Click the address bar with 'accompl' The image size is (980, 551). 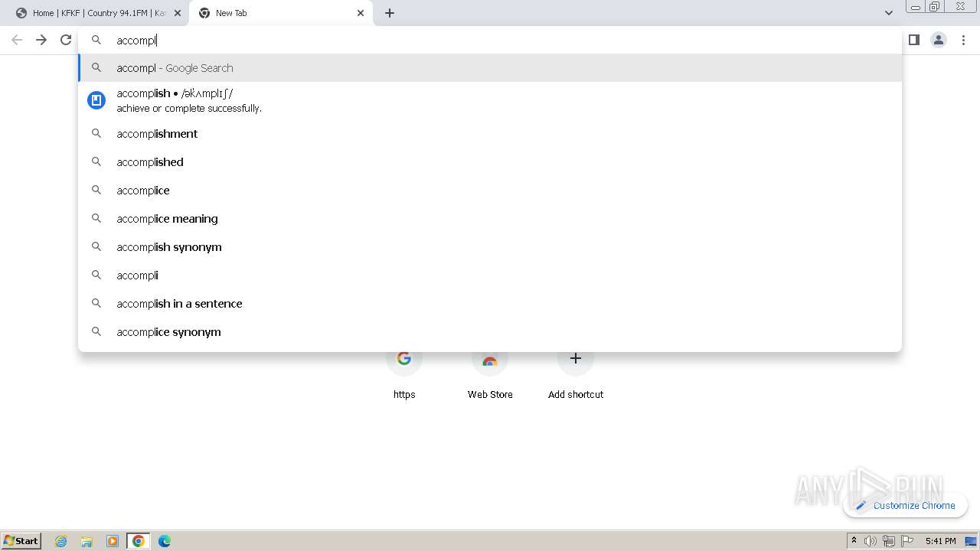[x=490, y=41]
